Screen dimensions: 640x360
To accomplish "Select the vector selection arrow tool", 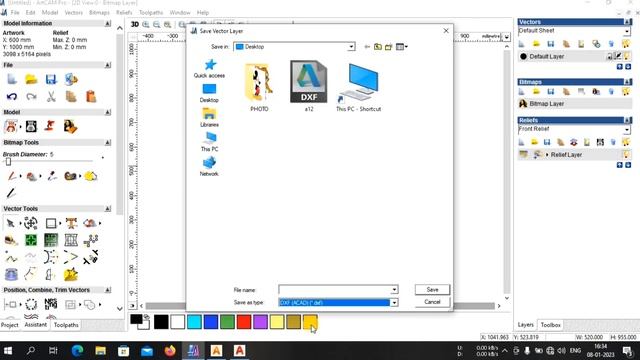I will [x=11, y=223].
